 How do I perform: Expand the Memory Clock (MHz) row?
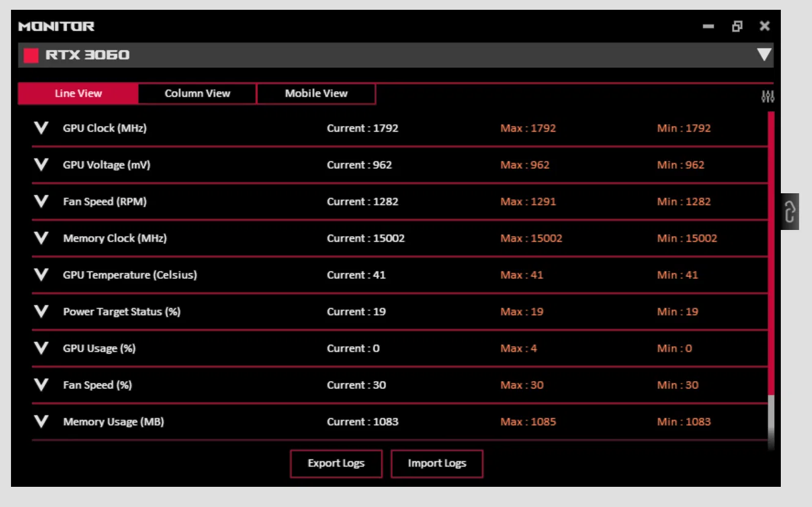(41, 238)
